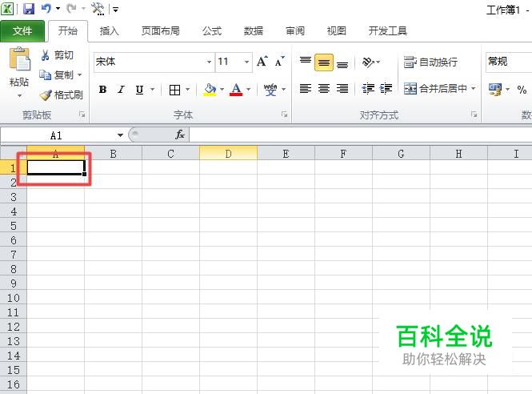Toggle bold formatting
This screenshot has width=532, height=394.
(x=102, y=90)
